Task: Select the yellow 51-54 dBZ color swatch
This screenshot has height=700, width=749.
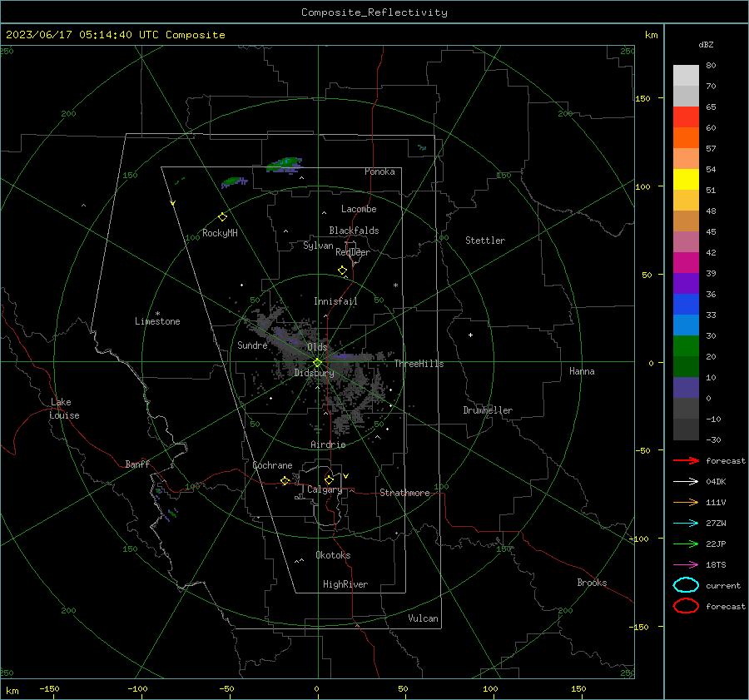Action: pyautogui.click(x=686, y=180)
